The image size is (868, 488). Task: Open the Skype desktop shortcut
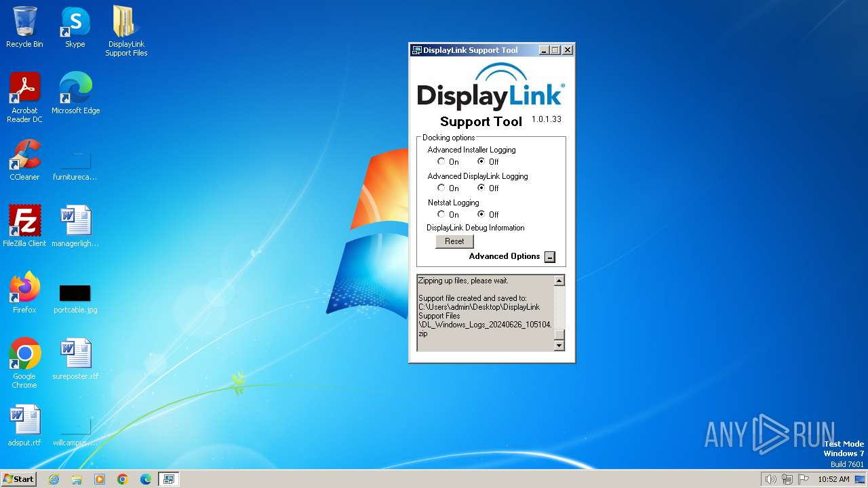click(x=75, y=27)
